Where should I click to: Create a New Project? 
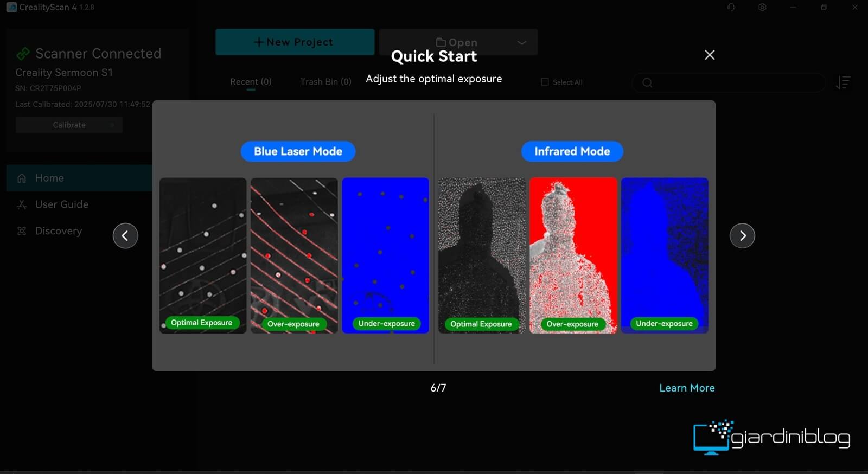tap(295, 42)
